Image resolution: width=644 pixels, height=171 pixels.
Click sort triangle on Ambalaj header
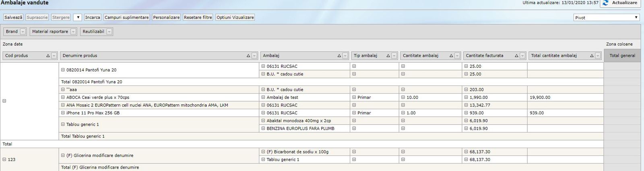click(339, 56)
